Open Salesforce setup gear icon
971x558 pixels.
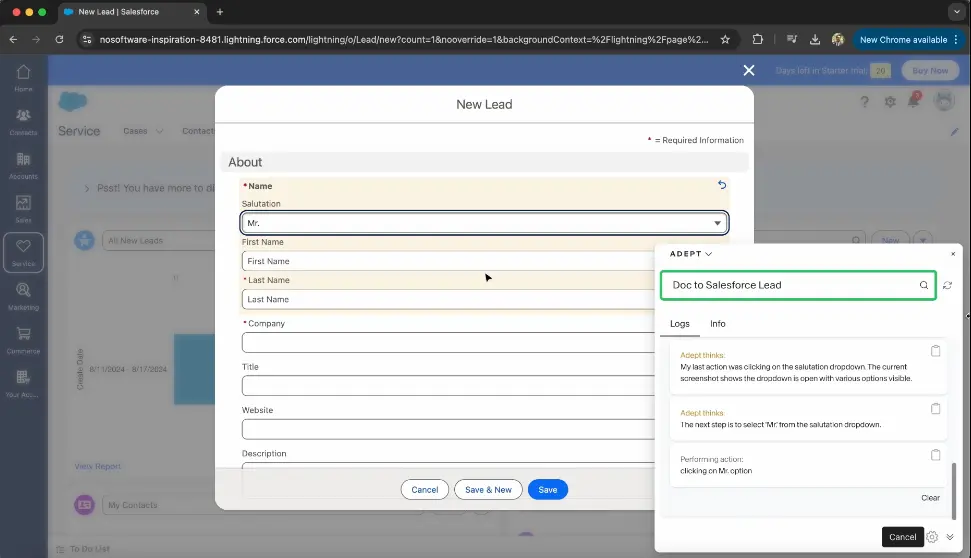click(890, 102)
